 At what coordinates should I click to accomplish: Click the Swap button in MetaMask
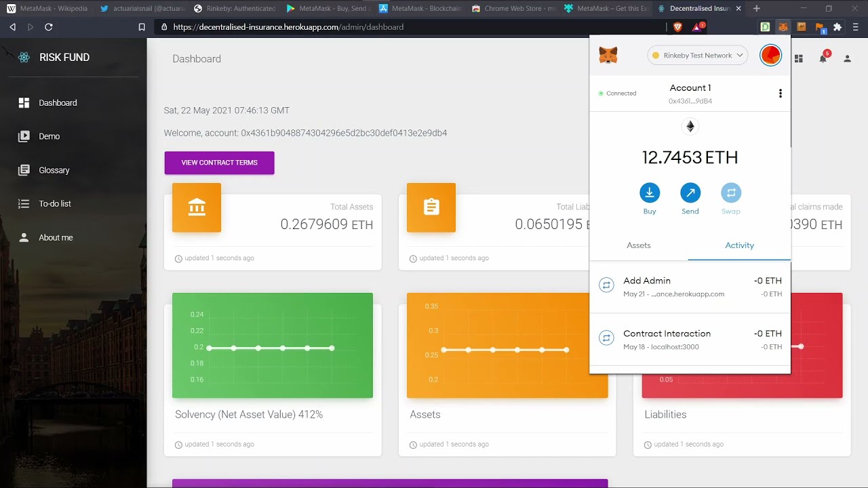pos(731,199)
